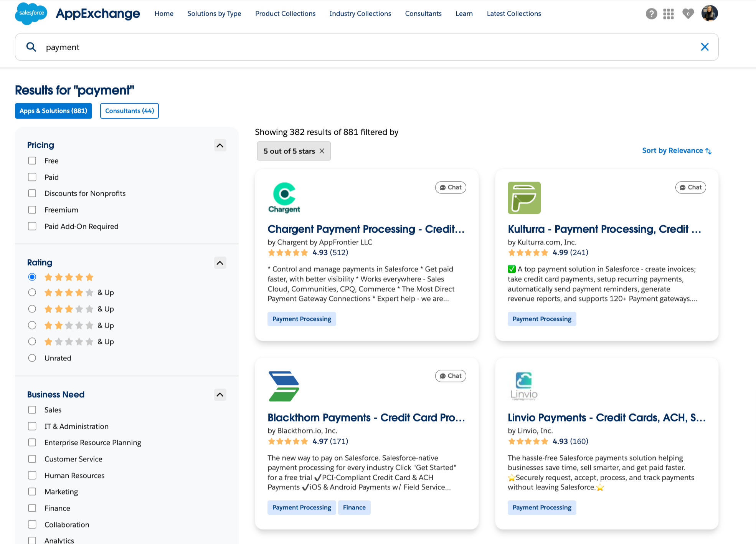This screenshot has width=756, height=544.
Task: Open Latest Collections nav item
Action: tap(514, 13)
